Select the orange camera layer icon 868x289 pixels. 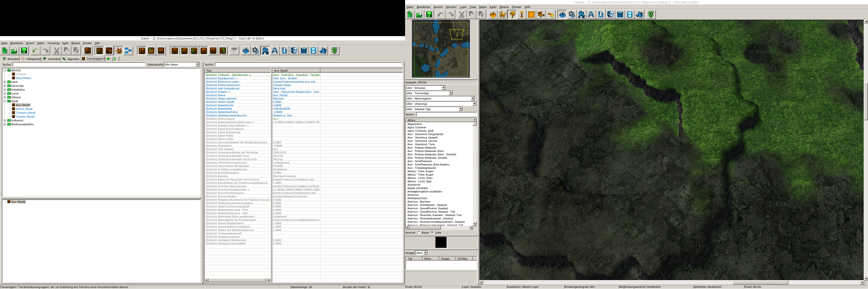pyautogui.click(x=541, y=14)
